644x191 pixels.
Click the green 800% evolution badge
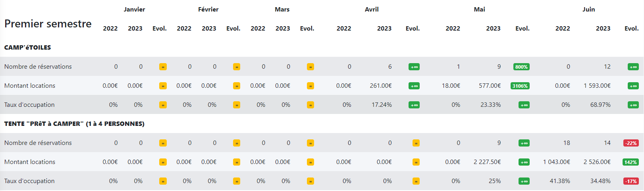tap(521, 67)
